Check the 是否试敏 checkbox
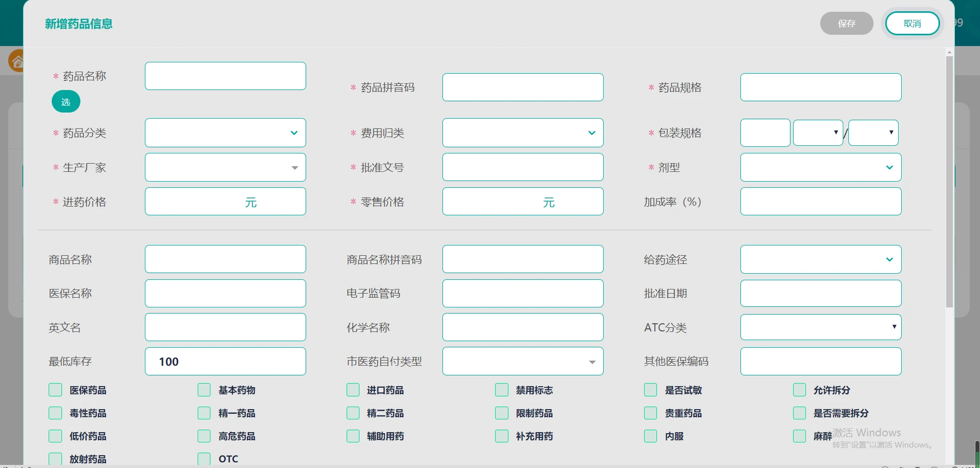Viewport: 980px width, 468px height. point(649,390)
